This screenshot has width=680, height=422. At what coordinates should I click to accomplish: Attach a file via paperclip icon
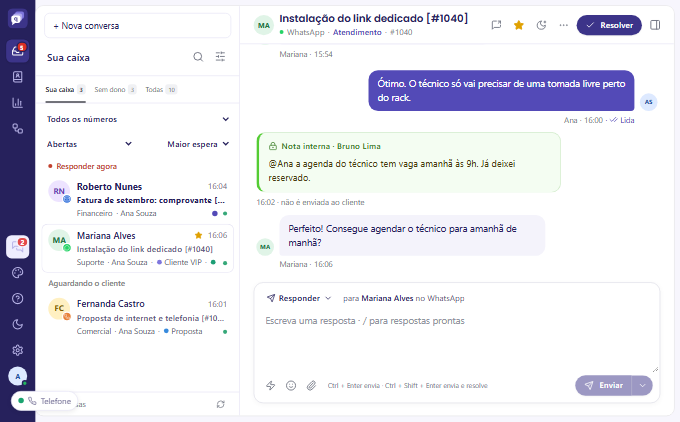pyautogui.click(x=311, y=386)
